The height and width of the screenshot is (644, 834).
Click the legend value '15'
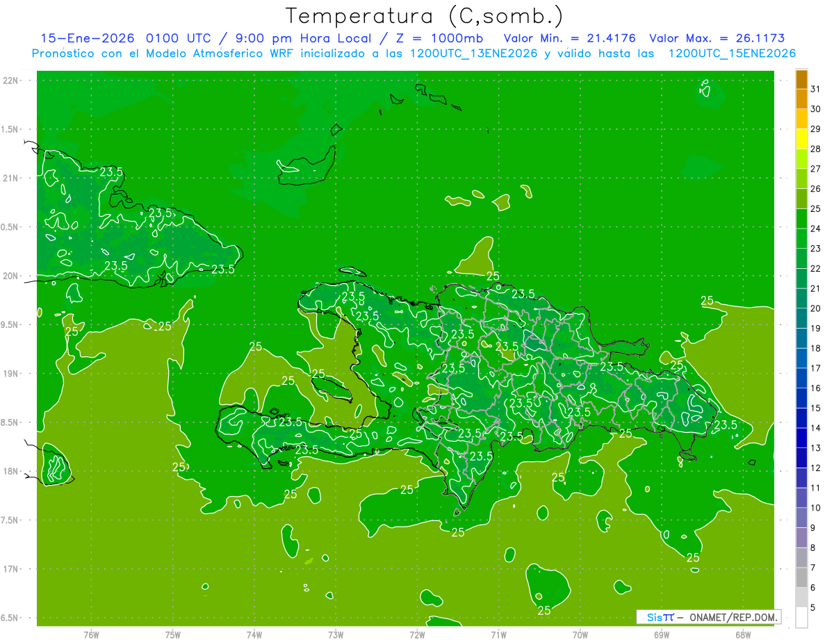click(816, 408)
